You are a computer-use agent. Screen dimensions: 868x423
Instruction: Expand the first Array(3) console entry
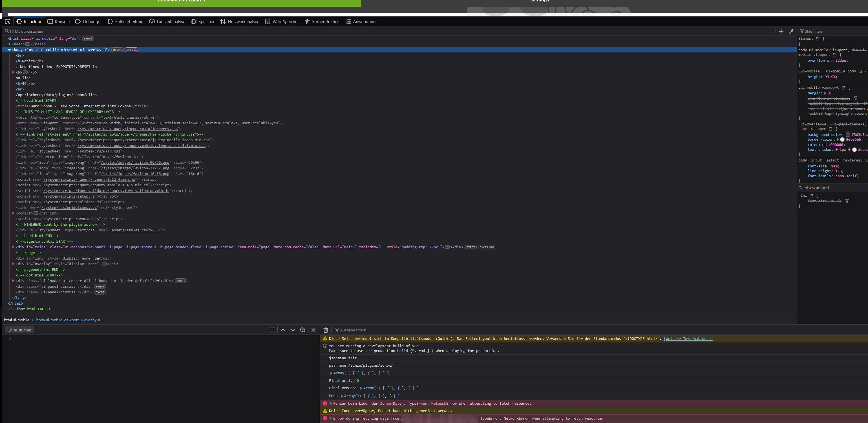pyautogui.click(x=331, y=373)
